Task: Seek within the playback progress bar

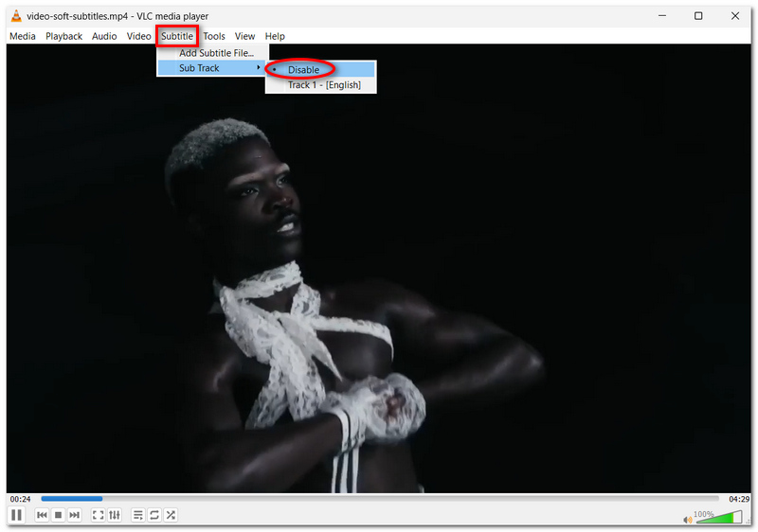Action: [380, 499]
